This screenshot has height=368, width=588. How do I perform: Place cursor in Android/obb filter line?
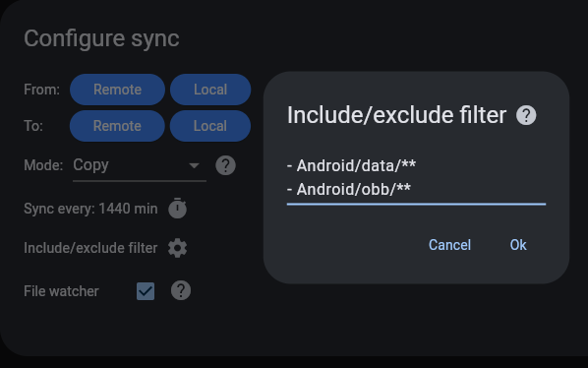tap(349, 189)
